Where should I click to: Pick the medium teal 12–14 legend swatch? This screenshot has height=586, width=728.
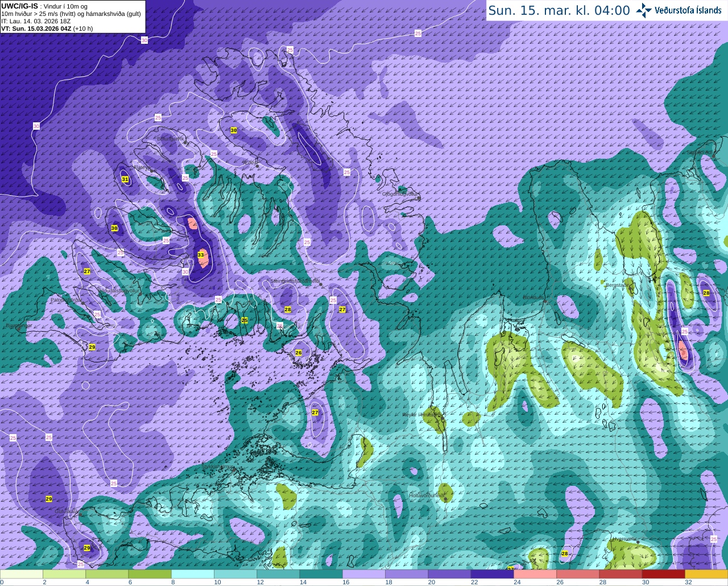278,574
